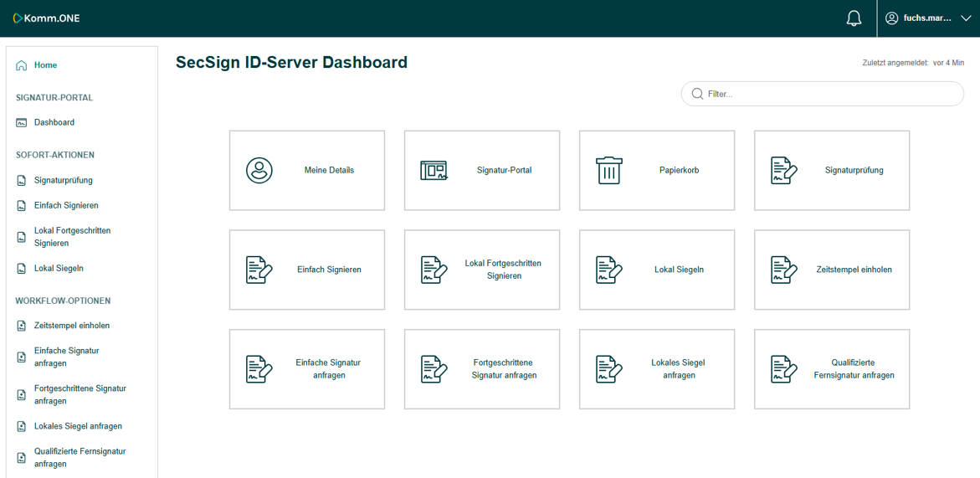
Task: Click sidebar Lokales Siegel anfragen icon
Action: (21, 426)
